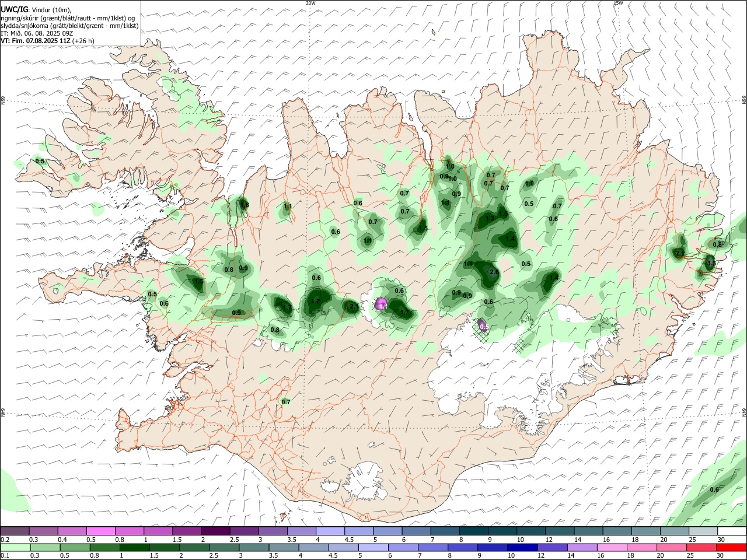
Task: Click the 1.3 precipitation value on the map
Action: point(490,218)
